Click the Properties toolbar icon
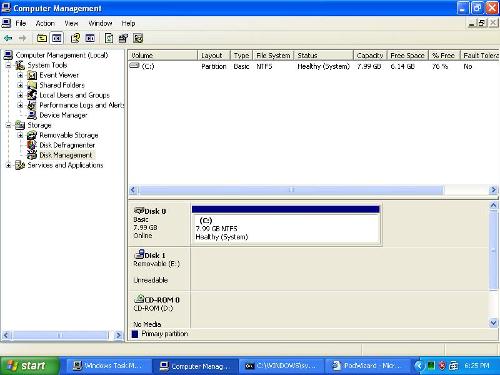Screen dimensions: 500x375 [123, 38]
